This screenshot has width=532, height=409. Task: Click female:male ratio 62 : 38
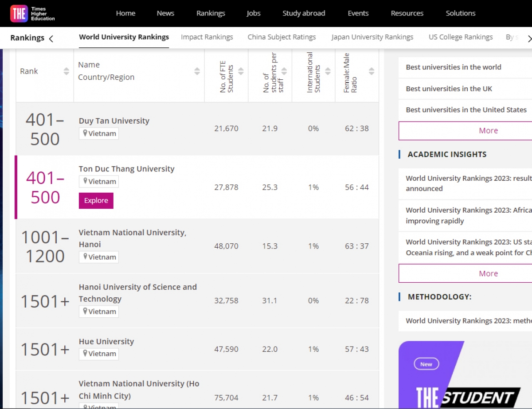coord(357,129)
